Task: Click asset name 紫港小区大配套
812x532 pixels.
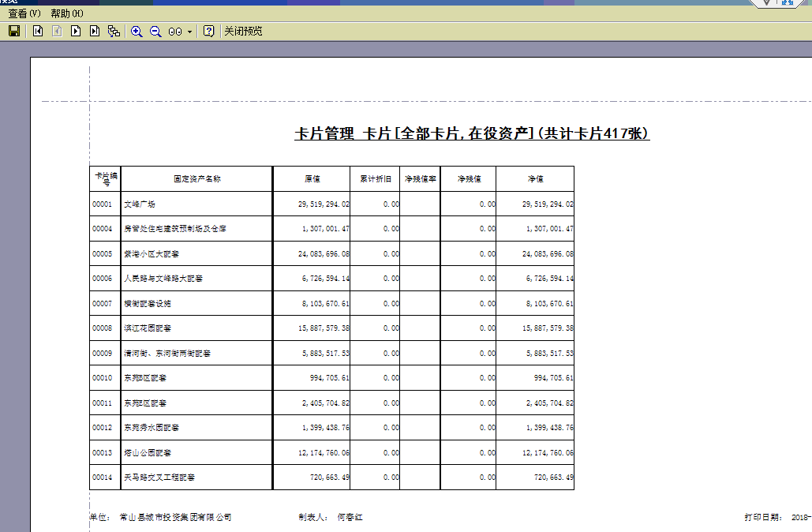Action: [152, 254]
